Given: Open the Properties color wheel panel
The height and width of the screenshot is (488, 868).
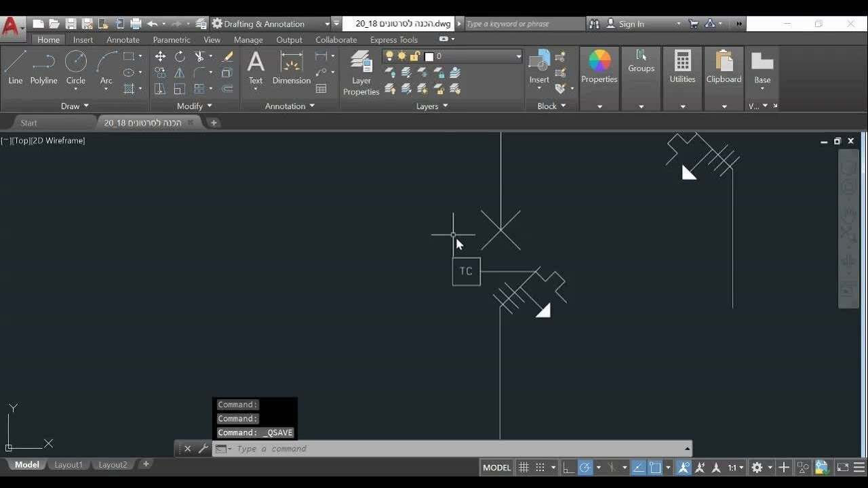Looking at the screenshot, I should pos(599,66).
